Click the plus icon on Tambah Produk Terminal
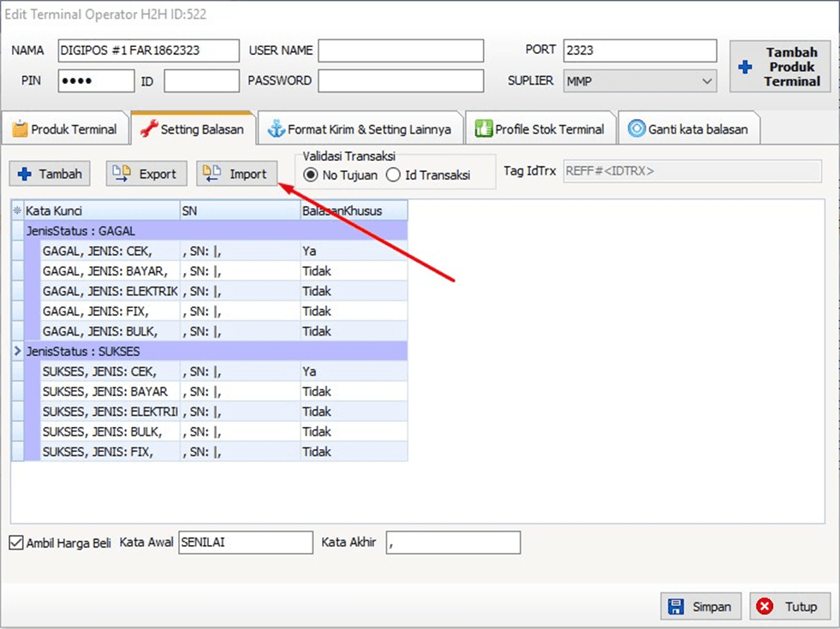The image size is (840, 629). pyautogui.click(x=745, y=67)
